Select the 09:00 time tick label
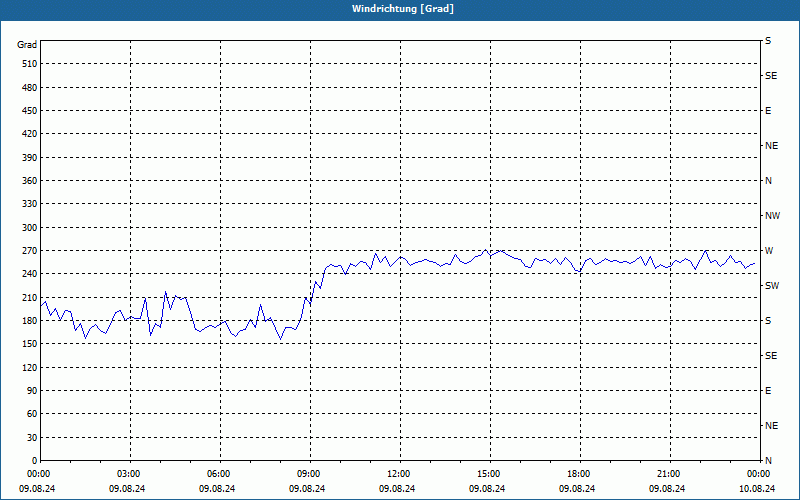Image resolution: width=800 pixels, height=500 pixels. tap(310, 474)
